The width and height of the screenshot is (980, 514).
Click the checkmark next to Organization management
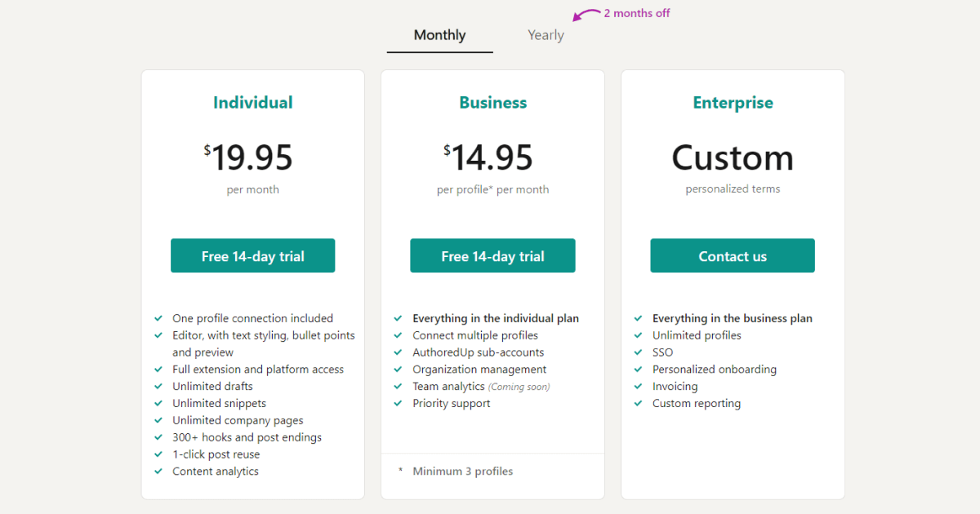pyautogui.click(x=398, y=370)
